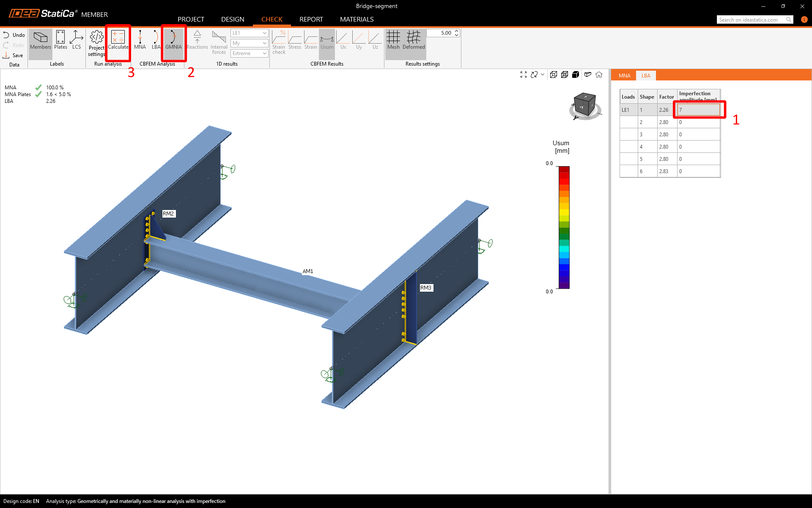Select the GMNIA analysis type
The width and height of the screenshot is (812, 508).
(173, 40)
